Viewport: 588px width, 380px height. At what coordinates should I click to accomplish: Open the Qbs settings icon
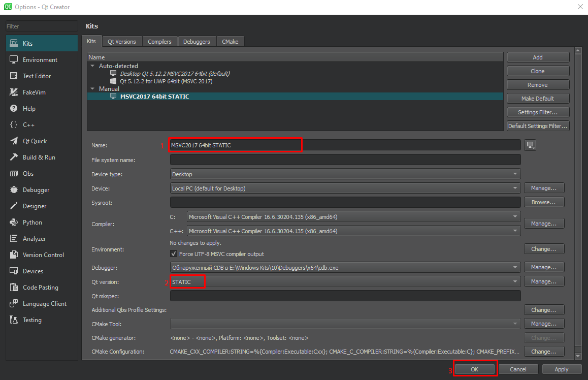click(x=14, y=173)
